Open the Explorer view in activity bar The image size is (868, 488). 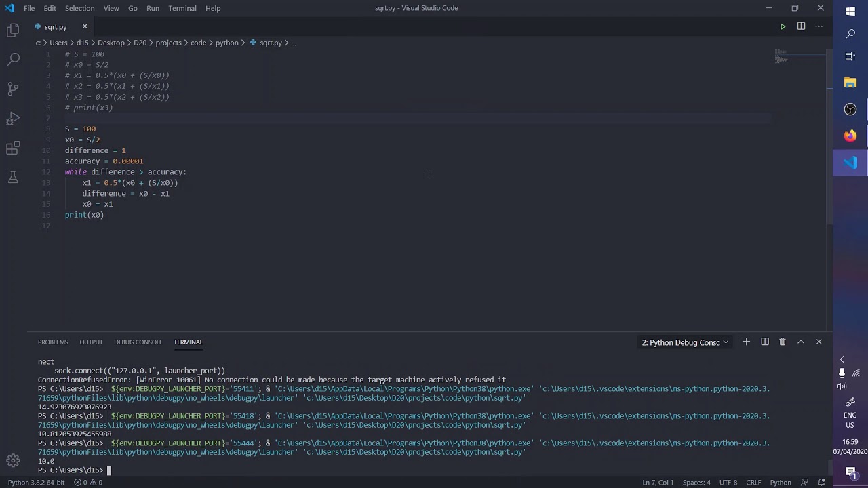13,30
